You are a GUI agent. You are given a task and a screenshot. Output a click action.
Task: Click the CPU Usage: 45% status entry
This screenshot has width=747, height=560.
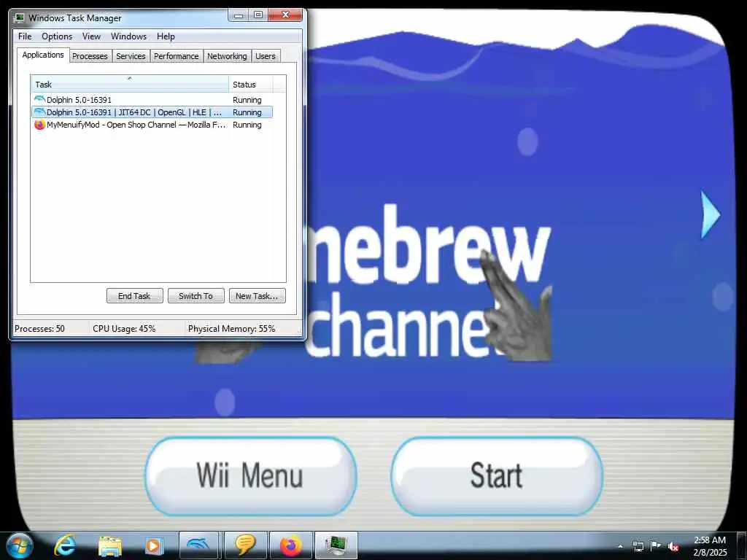[x=124, y=329]
